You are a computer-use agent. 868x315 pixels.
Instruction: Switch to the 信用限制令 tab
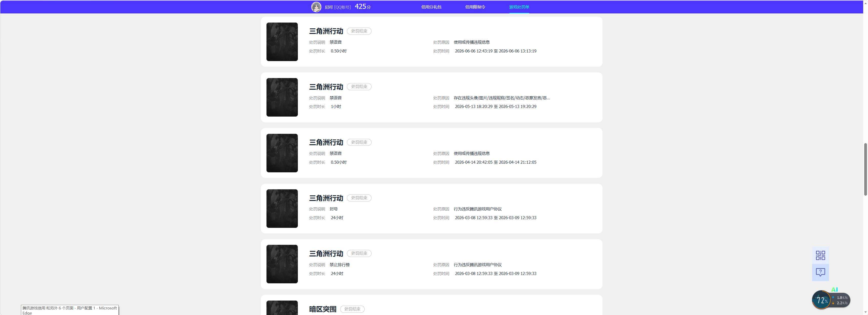475,7
